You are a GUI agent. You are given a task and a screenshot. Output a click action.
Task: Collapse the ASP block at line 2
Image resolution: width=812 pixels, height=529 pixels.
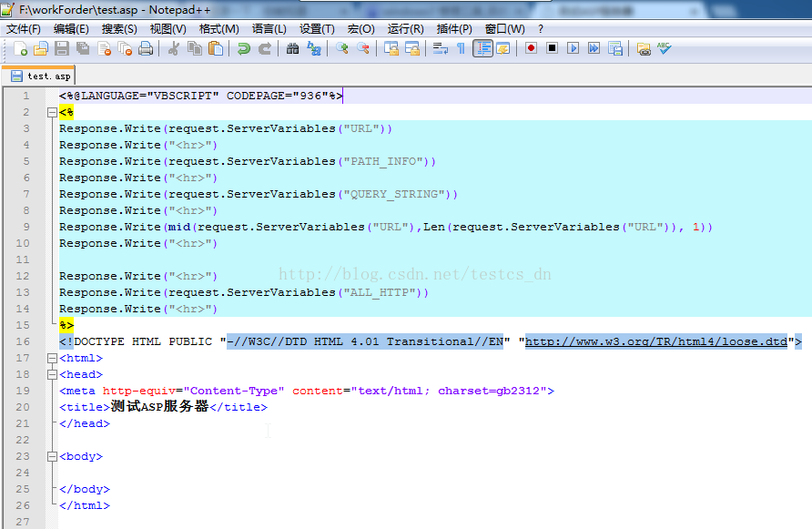point(52,112)
